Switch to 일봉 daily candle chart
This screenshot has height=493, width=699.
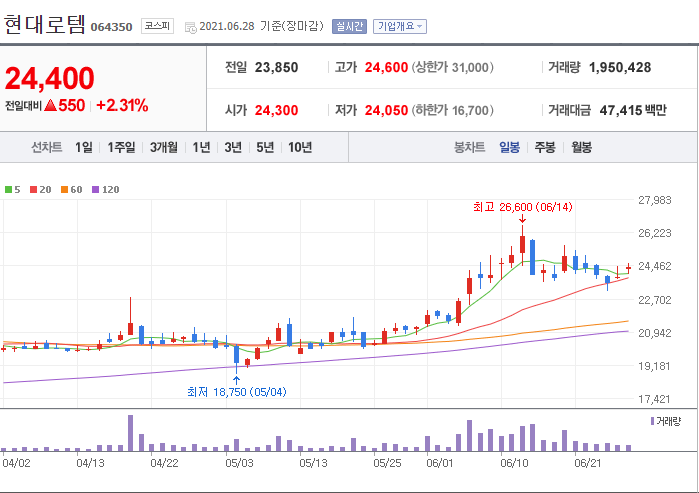[x=509, y=147]
